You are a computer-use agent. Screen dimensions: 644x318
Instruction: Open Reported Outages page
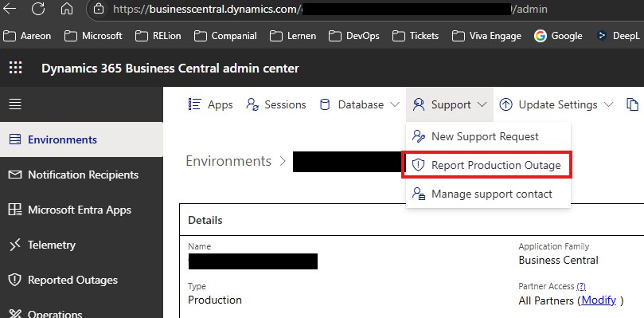[81, 281]
